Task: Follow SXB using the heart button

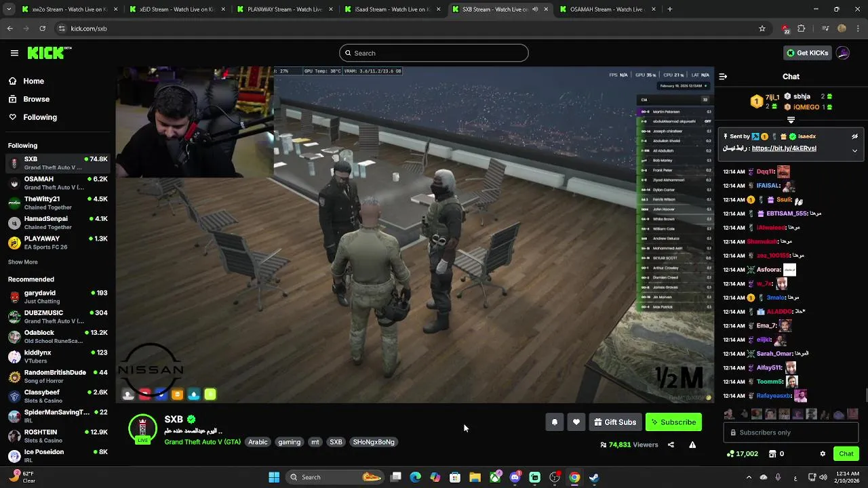Action: tap(576, 422)
